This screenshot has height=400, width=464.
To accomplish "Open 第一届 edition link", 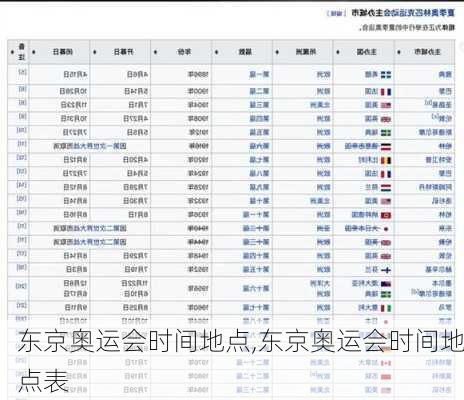I will [x=259, y=75].
